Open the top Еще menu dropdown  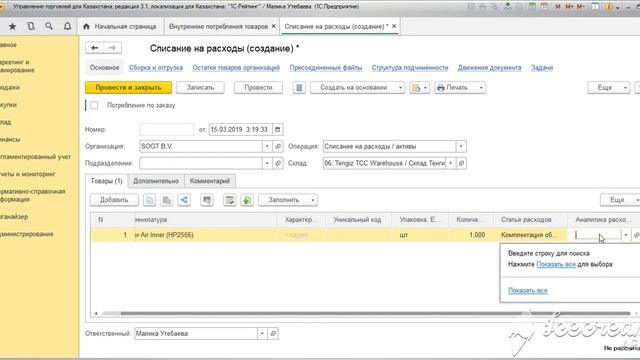(x=609, y=88)
